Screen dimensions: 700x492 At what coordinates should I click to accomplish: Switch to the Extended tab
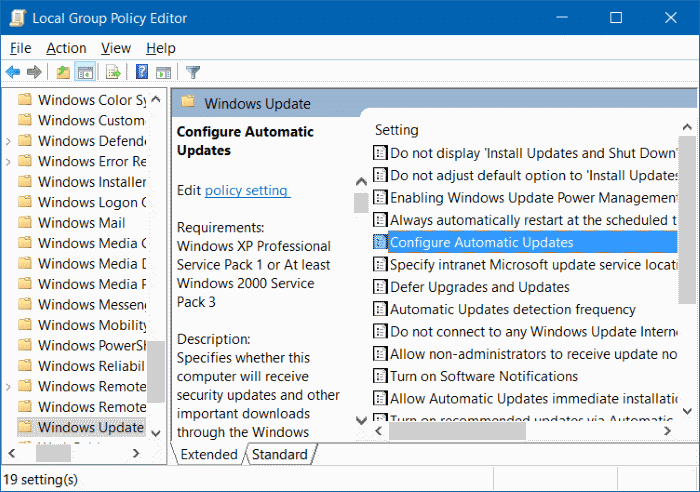(x=208, y=454)
